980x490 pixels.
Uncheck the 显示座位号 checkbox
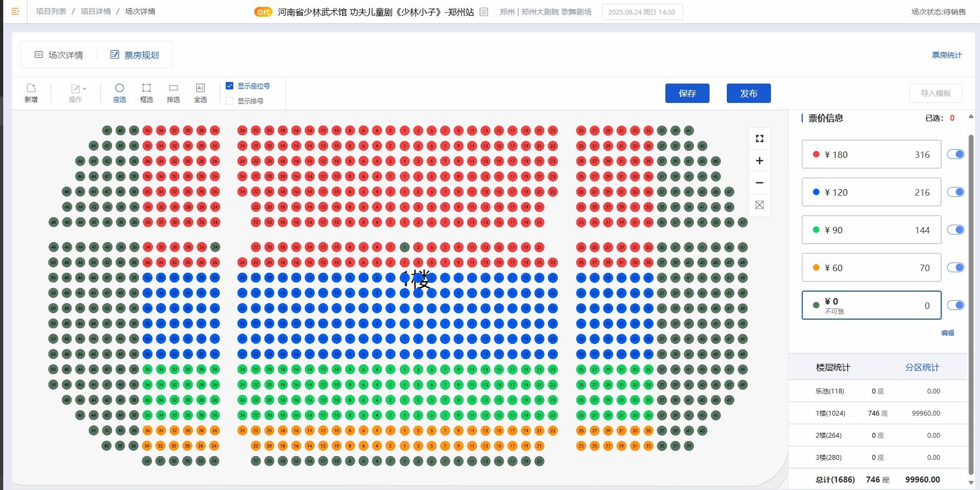(x=230, y=86)
